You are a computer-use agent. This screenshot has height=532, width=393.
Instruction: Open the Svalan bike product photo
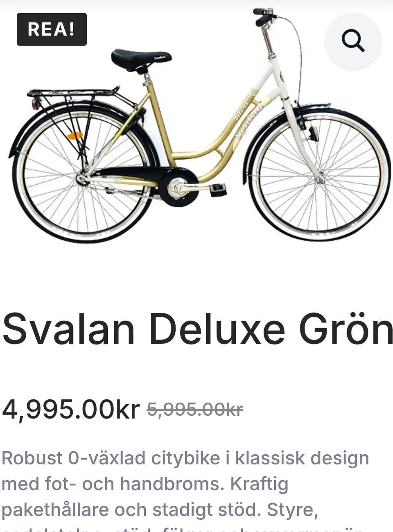click(x=200, y=125)
